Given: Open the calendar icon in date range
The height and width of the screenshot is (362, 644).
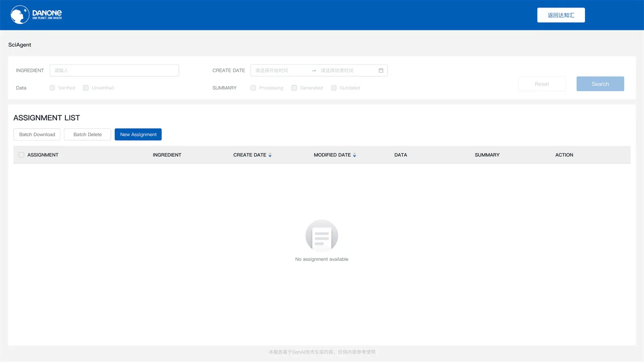Looking at the screenshot, I should pyautogui.click(x=381, y=70).
